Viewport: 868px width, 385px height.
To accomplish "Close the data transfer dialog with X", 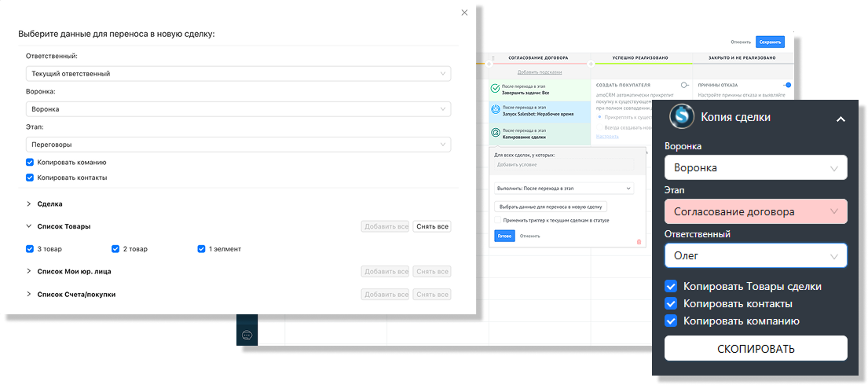I will pyautogui.click(x=464, y=13).
